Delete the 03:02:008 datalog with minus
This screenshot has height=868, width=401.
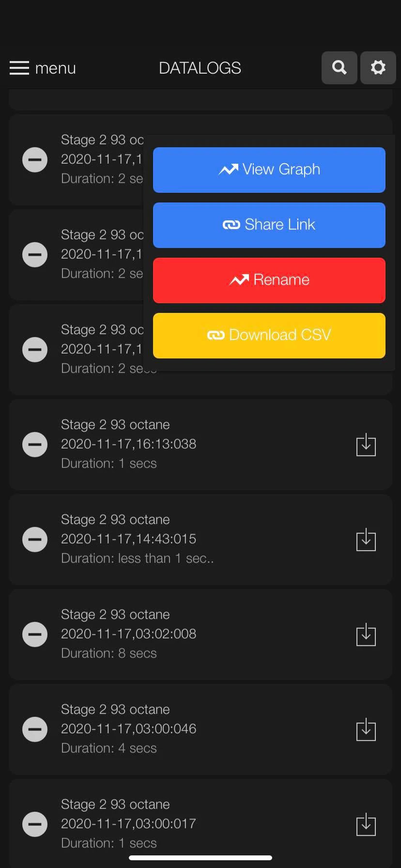(35, 635)
